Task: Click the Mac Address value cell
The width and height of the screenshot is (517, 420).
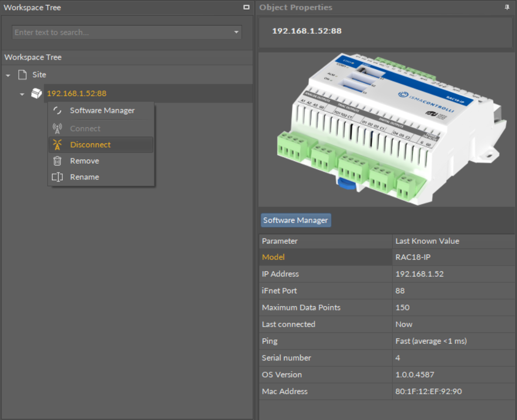Action: pyautogui.click(x=454, y=391)
